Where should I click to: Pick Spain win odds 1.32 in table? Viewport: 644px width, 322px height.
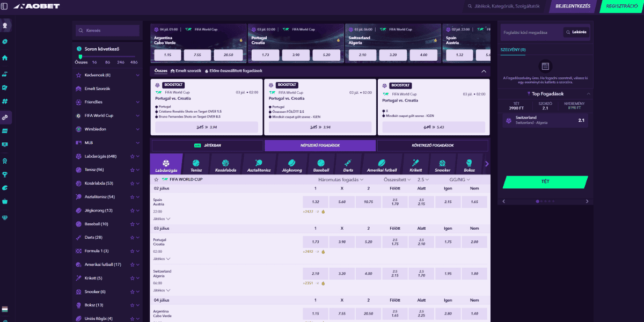(x=316, y=202)
